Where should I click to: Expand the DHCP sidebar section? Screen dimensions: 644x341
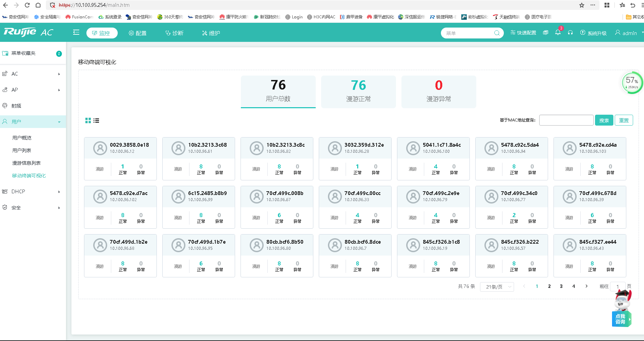click(33, 192)
